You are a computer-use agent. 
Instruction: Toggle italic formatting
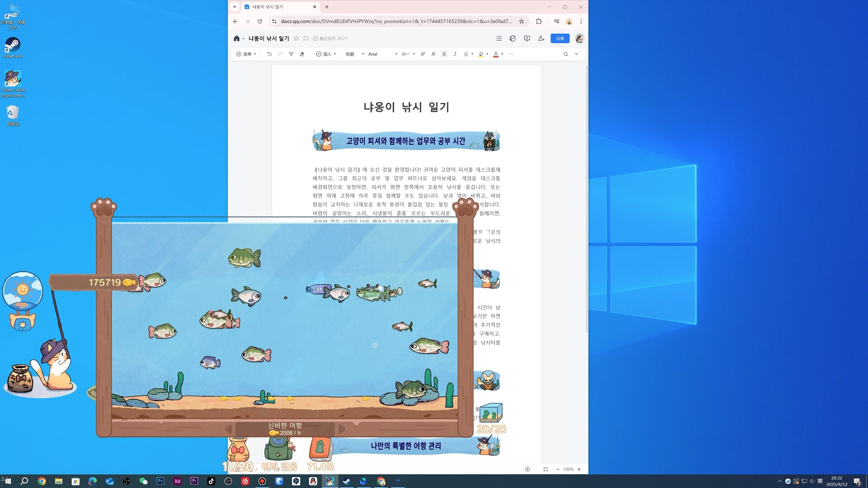pyautogui.click(x=455, y=54)
